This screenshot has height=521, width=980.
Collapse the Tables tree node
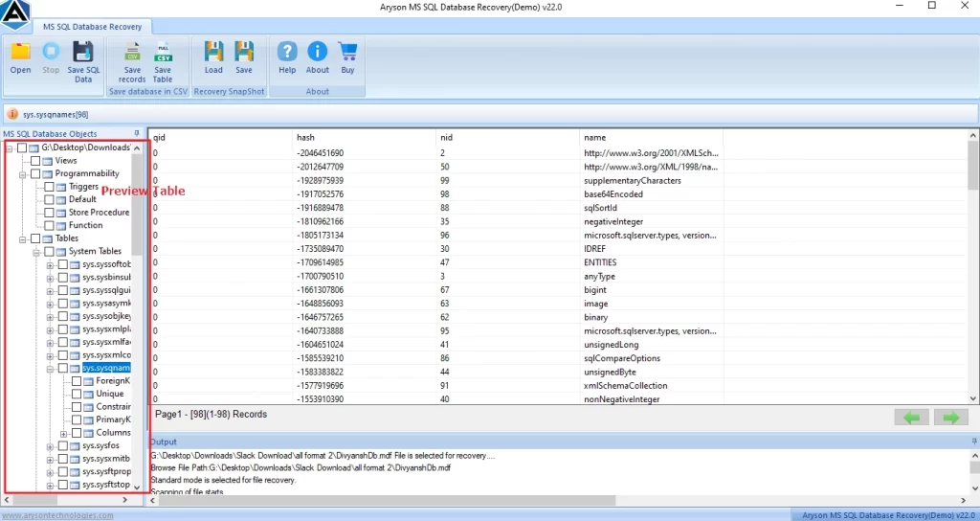(x=23, y=238)
